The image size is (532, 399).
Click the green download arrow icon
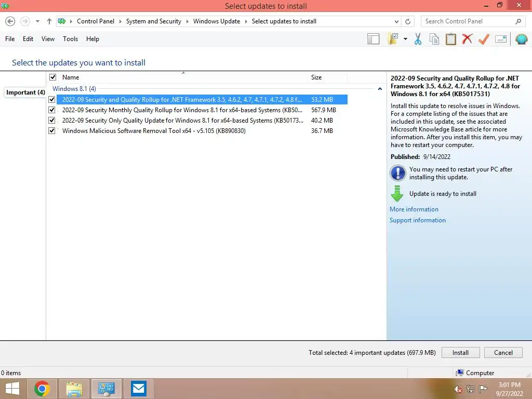tap(397, 194)
